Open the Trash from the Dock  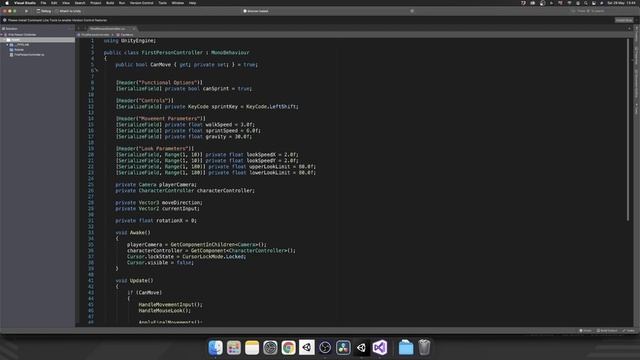pyautogui.click(x=424, y=348)
